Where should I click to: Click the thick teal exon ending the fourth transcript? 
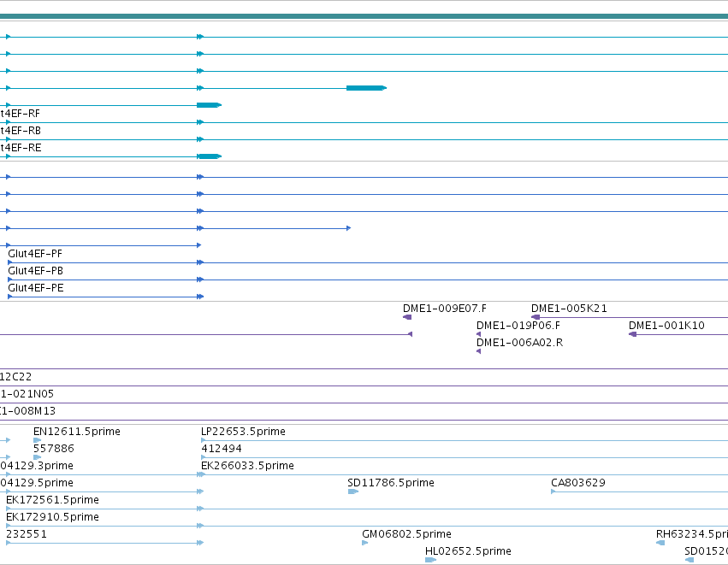pos(366,88)
